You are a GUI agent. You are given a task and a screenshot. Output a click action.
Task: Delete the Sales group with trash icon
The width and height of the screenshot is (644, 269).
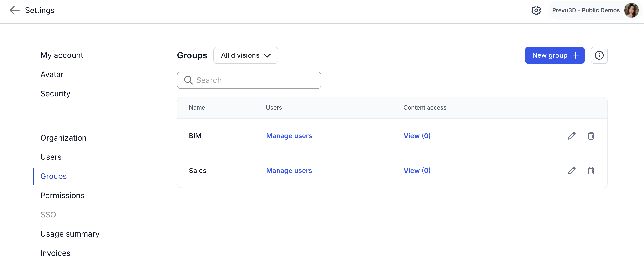click(x=591, y=170)
